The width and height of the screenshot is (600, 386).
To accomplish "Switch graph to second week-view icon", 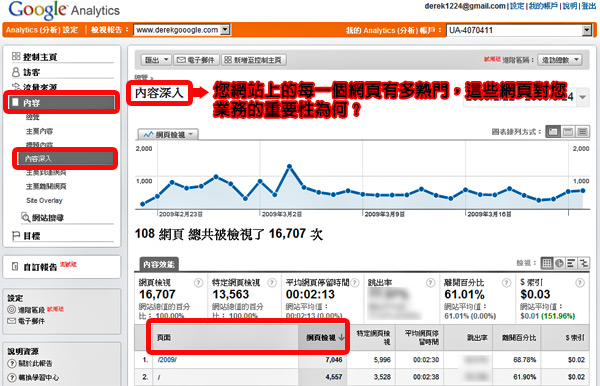I will pos(568,132).
